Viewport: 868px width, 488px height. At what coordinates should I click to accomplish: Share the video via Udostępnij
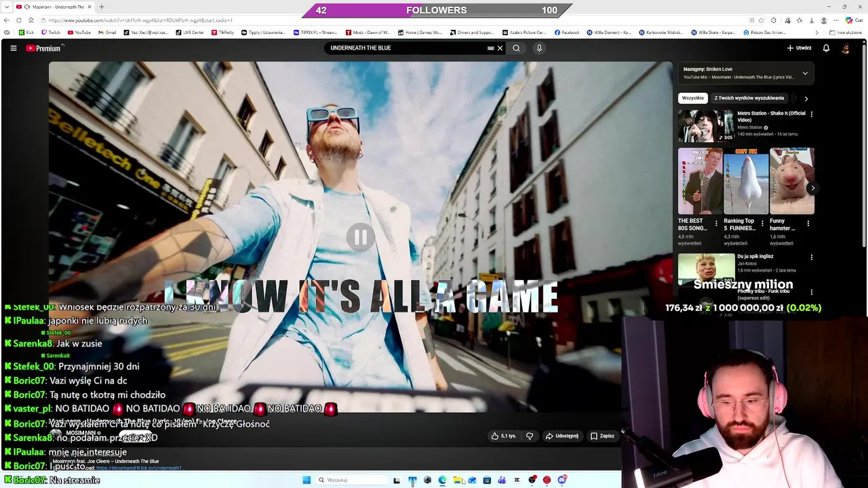[562, 436]
